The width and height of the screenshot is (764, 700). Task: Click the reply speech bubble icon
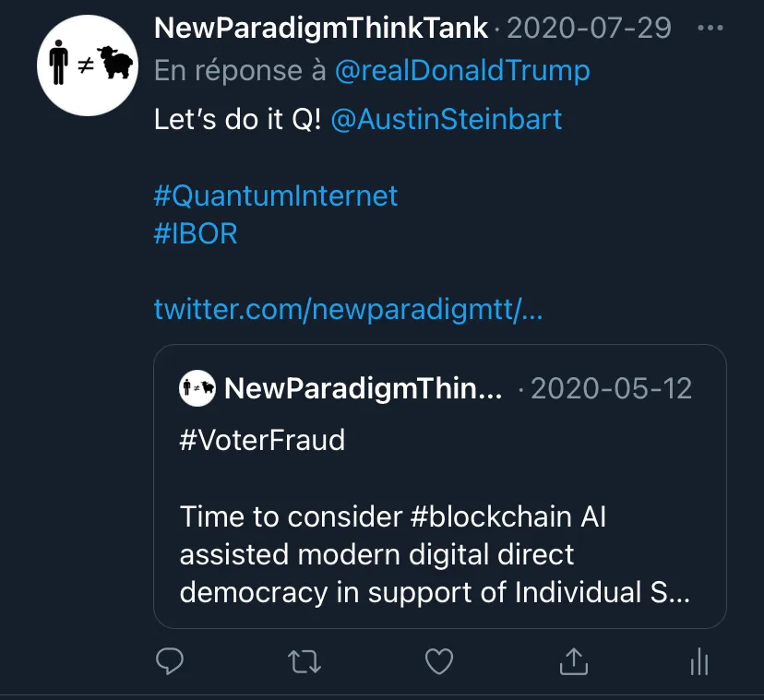pos(170,661)
